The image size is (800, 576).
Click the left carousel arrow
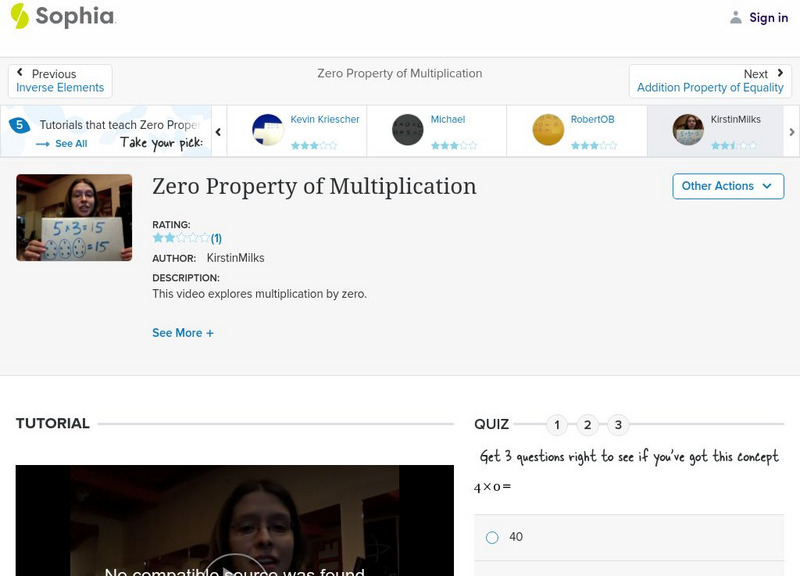pyautogui.click(x=218, y=131)
